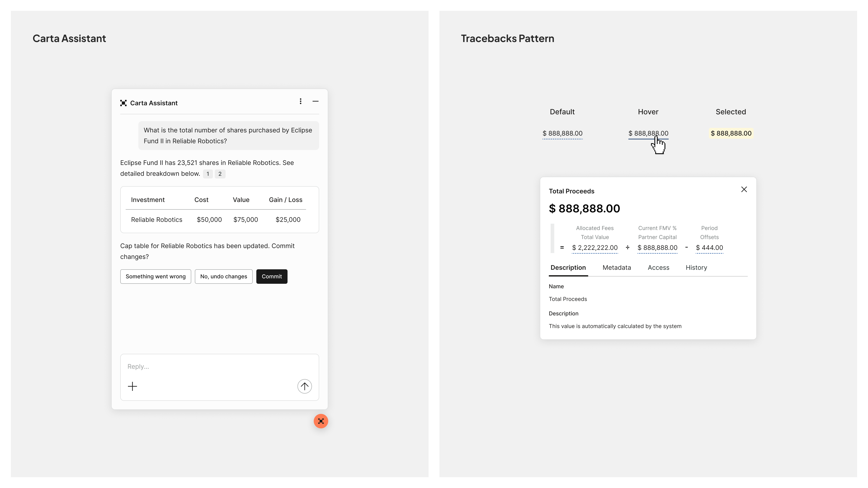Click the Reply text input field

coord(219,366)
